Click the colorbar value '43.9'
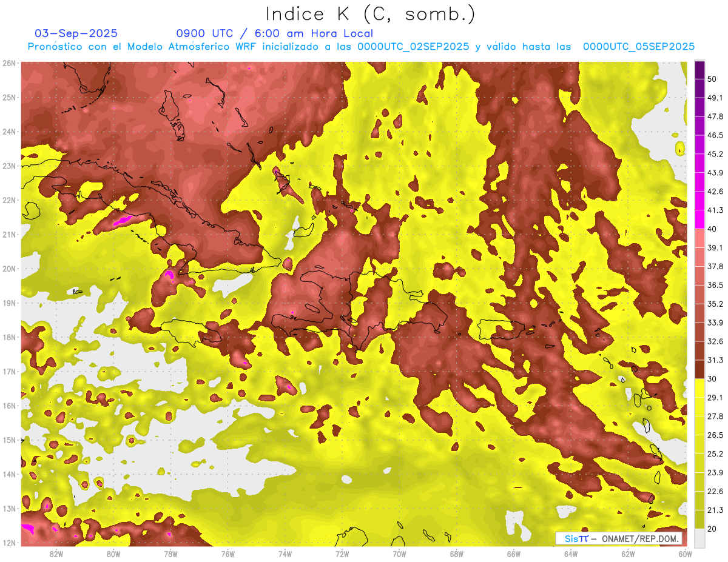 [x=715, y=173]
